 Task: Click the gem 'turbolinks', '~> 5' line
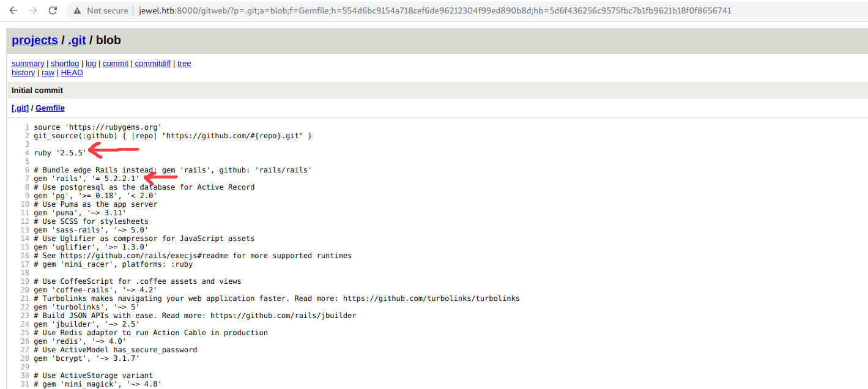(x=87, y=307)
